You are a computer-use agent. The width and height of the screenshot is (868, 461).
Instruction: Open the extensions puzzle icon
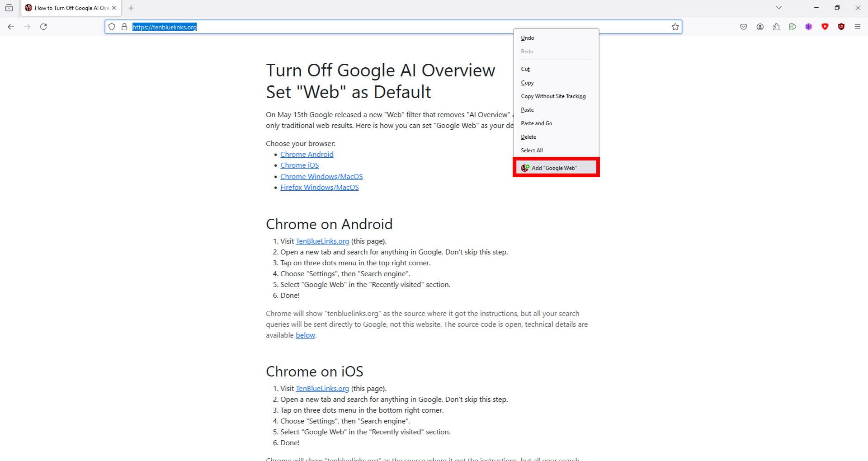pyautogui.click(x=776, y=27)
